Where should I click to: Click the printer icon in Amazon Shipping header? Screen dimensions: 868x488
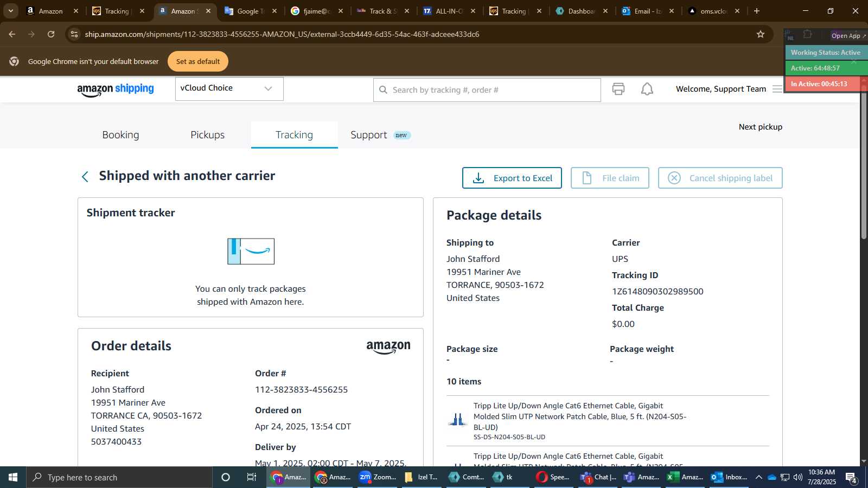(x=618, y=89)
